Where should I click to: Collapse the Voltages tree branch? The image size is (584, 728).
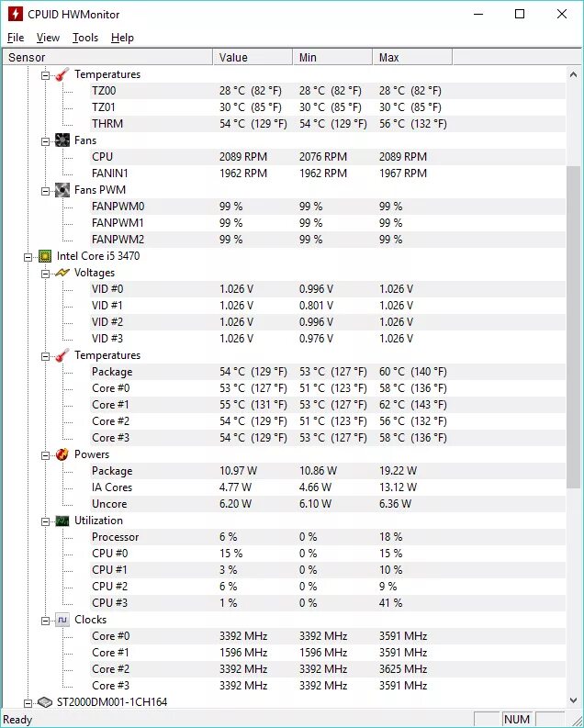click(x=46, y=274)
